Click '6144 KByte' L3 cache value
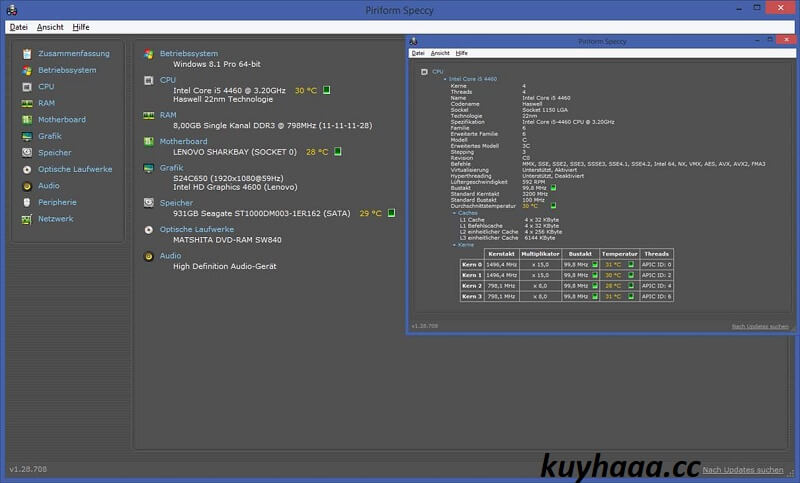The height and width of the screenshot is (483, 800). [540, 238]
